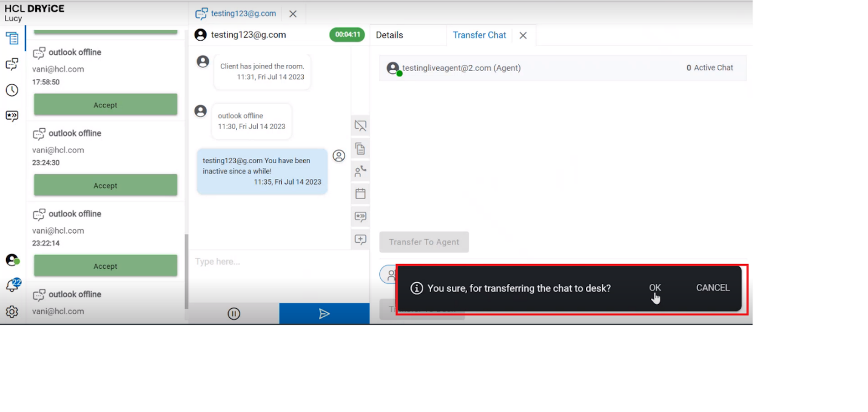Viewport: 868px width, 412px height.
Task: Open notifications bell with 22 badge
Action: pyautogui.click(x=12, y=286)
